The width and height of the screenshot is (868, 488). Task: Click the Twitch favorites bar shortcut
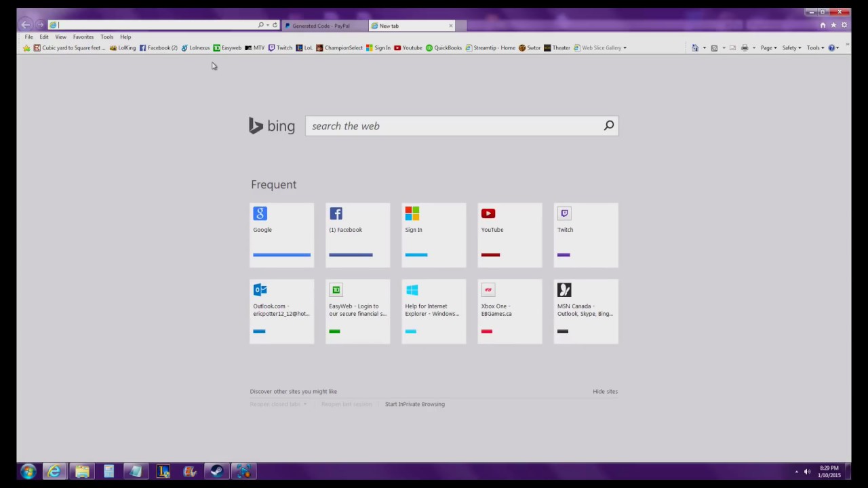tap(280, 48)
